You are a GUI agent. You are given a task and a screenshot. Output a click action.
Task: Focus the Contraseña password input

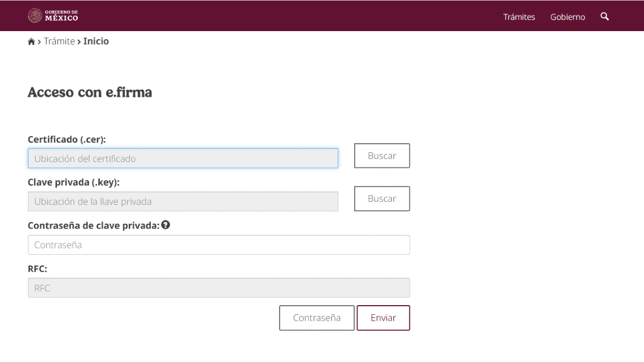click(x=218, y=245)
